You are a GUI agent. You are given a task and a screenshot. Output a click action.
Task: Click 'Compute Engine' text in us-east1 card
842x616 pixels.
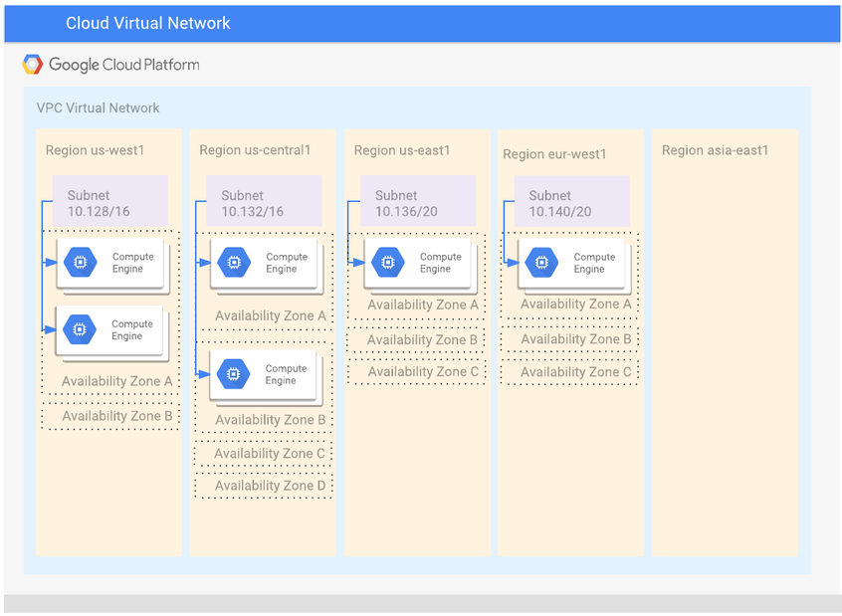[x=441, y=263]
